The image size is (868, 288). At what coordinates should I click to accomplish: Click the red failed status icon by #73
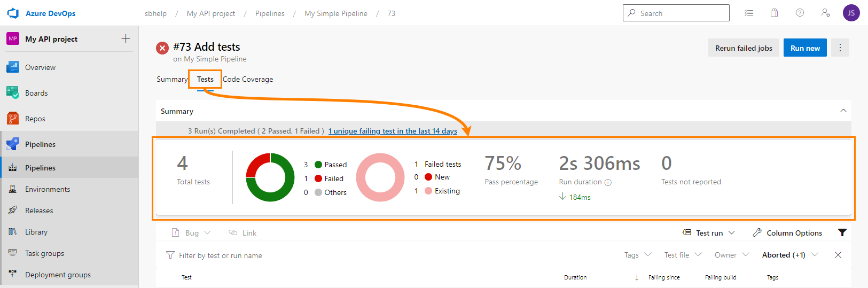(162, 48)
